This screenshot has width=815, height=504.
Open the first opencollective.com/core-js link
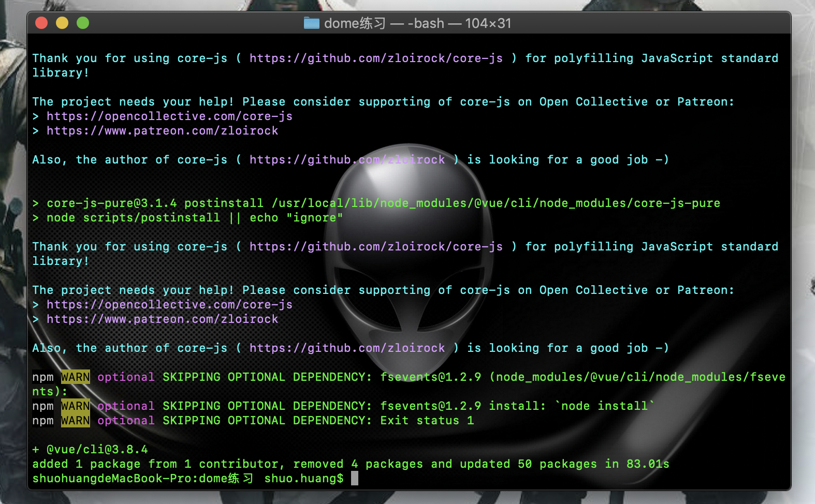tap(169, 116)
